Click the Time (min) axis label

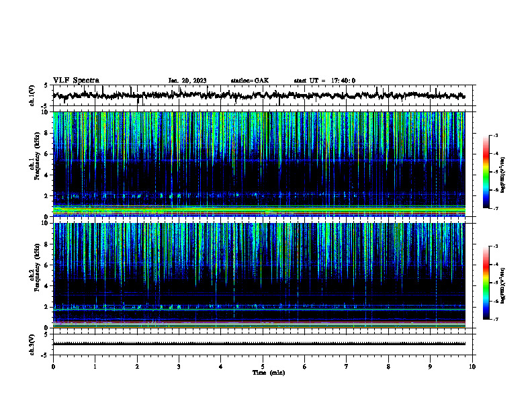coord(269,373)
